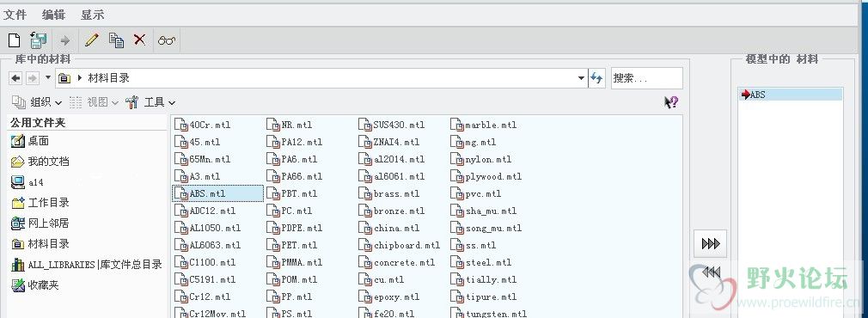Image resolution: width=868 pixels, height=318 pixels.
Task: Click the new material page icon
Action: click(14, 40)
